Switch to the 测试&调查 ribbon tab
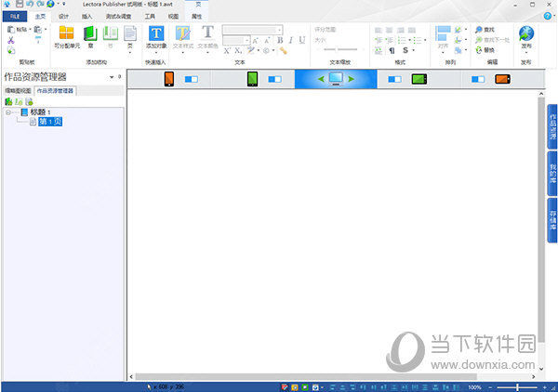The image size is (558, 392). tap(118, 17)
